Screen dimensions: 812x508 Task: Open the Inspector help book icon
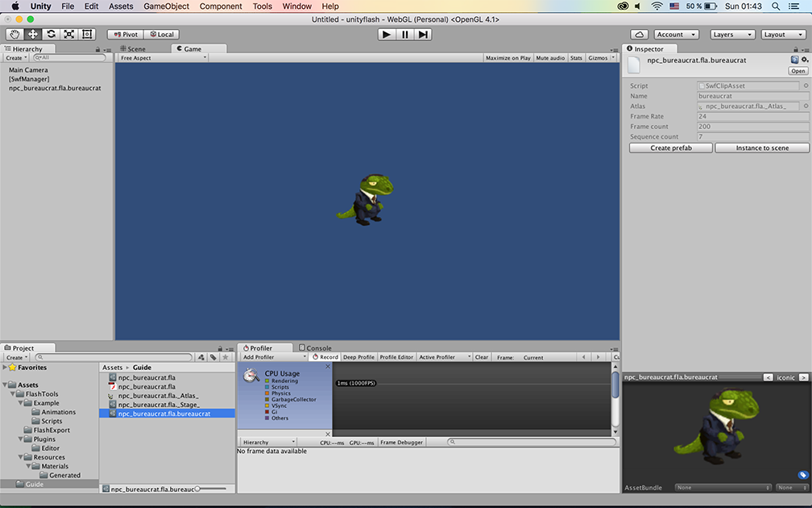pyautogui.click(x=794, y=60)
